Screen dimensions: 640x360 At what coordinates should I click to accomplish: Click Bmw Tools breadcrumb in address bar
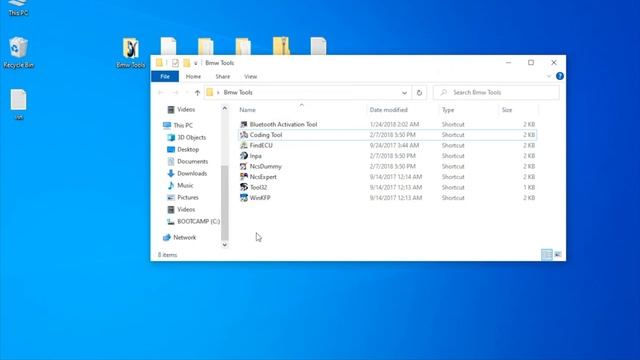pos(238,93)
